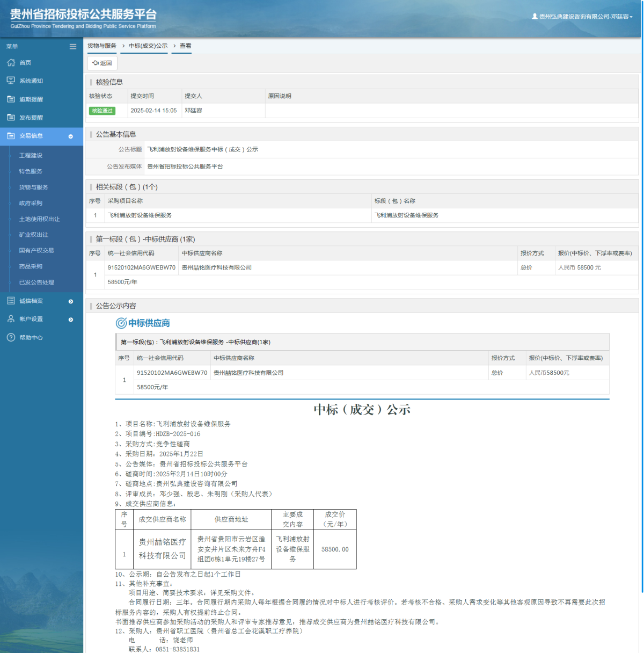This screenshot has height=653, width=644.
Task: Click the 核验信息 section header
Action: [x=109, y=82]
